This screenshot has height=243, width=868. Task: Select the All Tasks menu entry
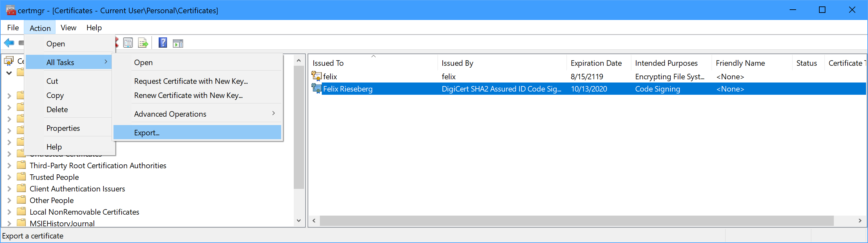[69, 62]
